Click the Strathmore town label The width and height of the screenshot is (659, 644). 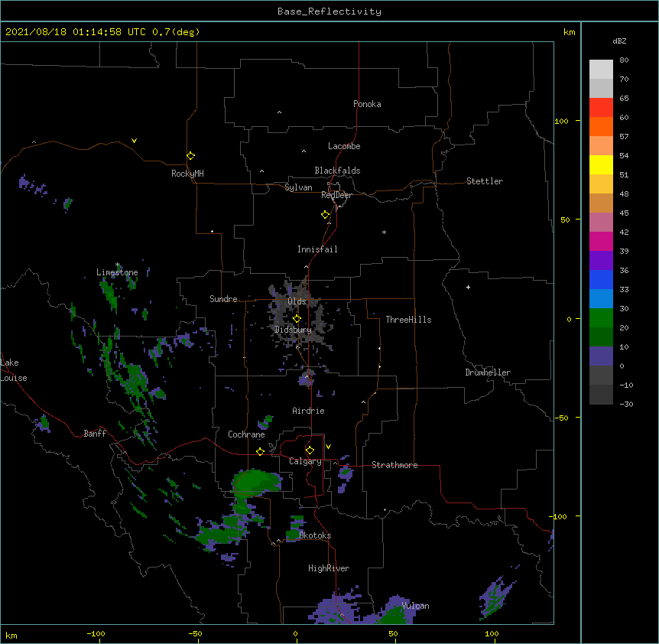[x=394, y=465]
